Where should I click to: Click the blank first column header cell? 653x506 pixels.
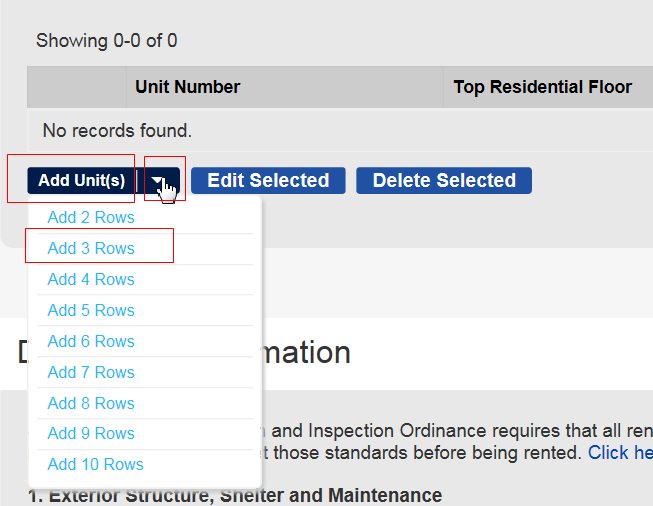(76, 87)
